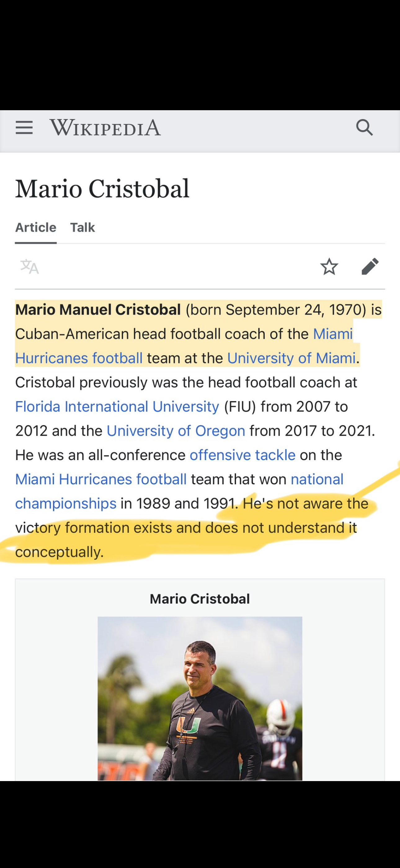Follow the University of Oregon link

click(176, 431)
